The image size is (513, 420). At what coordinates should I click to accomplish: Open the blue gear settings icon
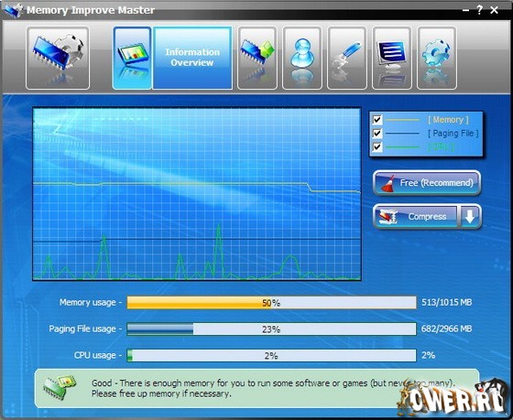[436, 58]
